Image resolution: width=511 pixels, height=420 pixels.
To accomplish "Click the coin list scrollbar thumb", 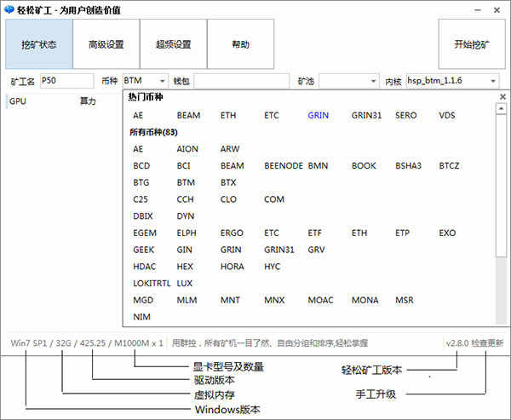I will point(501,186).
